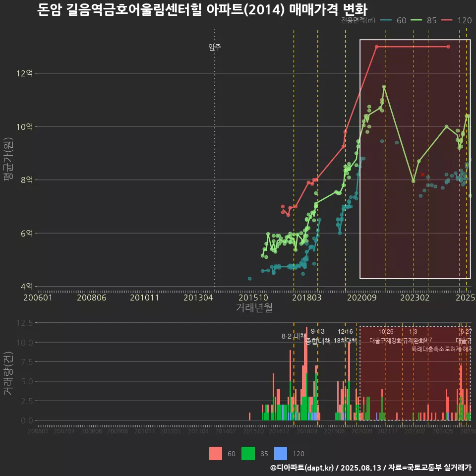Click the earliest isolated teal 60㎡ point
Screen dimensions: 476x476
249,279
